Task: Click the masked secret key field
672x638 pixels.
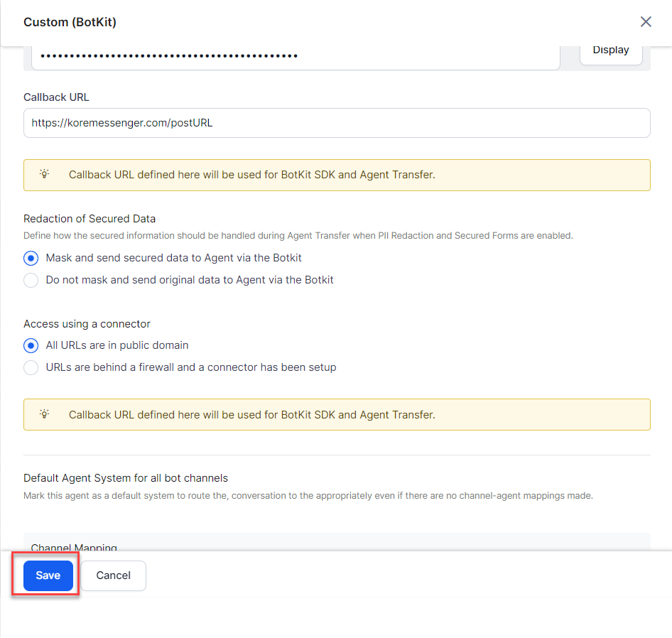Action: (291, 56)
